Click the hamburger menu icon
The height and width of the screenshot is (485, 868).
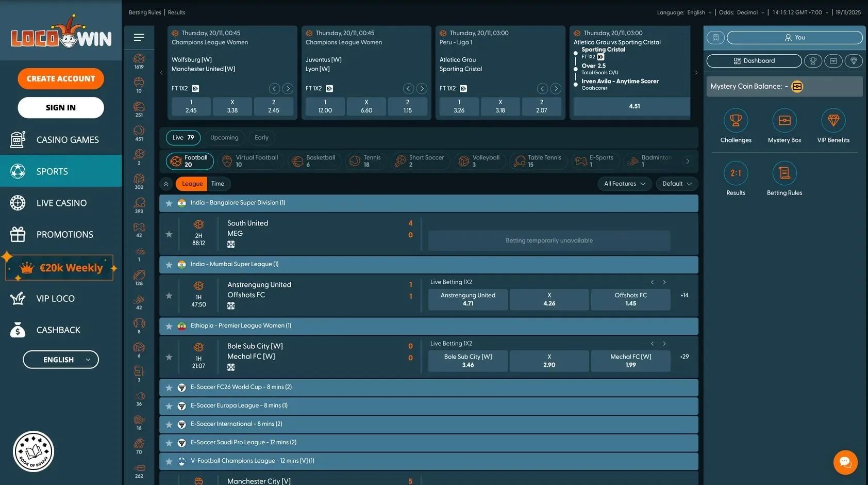[139, 38]
